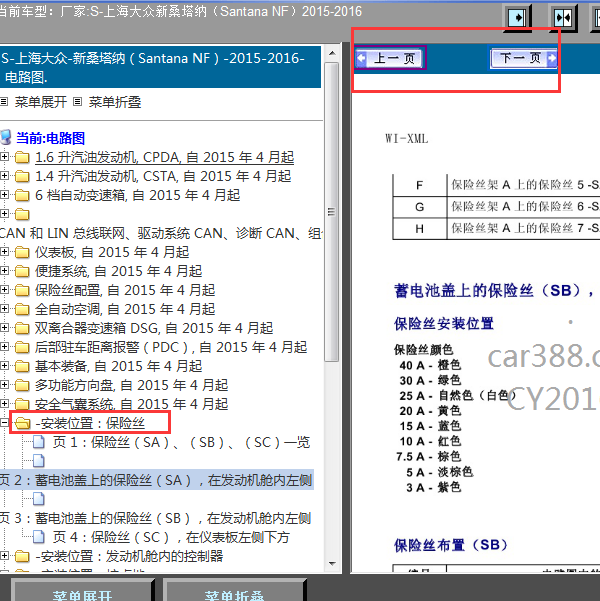Expand the -安装位置：发动机舱内的控制器 node

[x=4, y=555]
